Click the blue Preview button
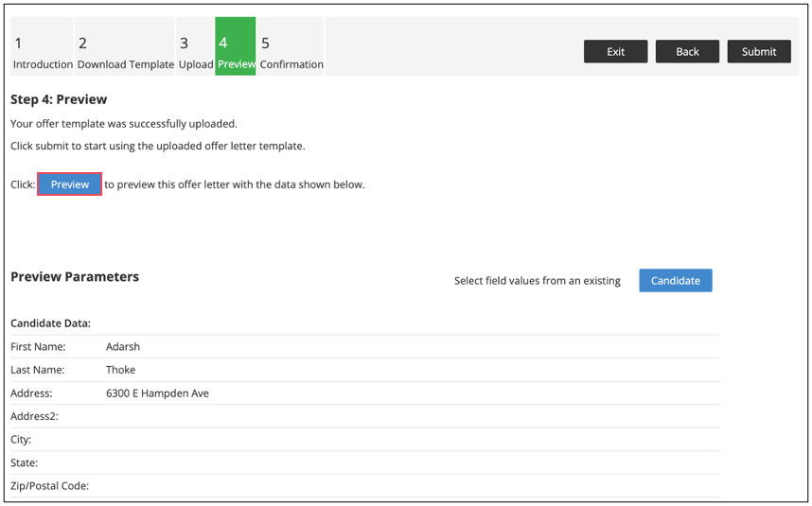 click(69, 184)
